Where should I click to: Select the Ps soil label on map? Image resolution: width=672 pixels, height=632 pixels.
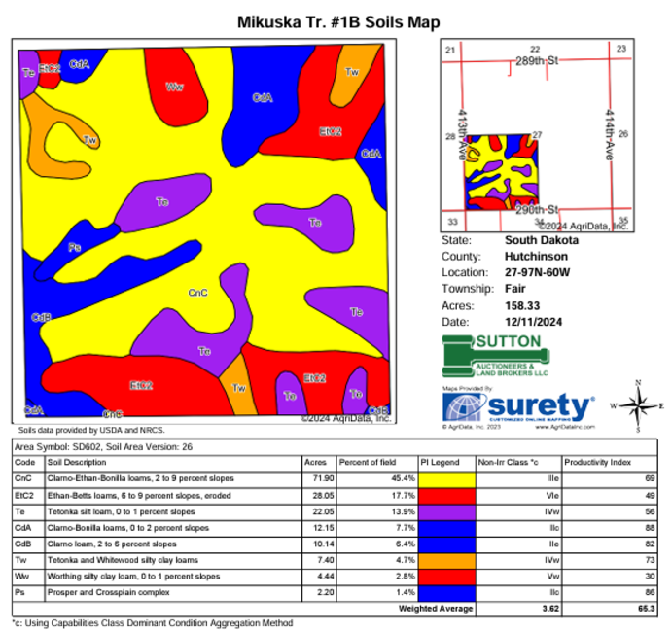coord(73,247)
